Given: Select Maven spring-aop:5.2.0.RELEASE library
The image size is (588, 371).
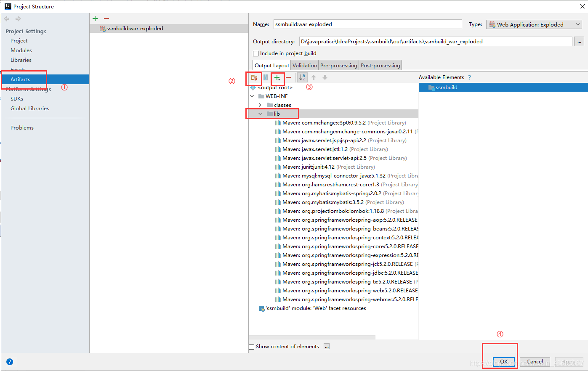Looking at the screenshot, I should (x=346, y=220).
